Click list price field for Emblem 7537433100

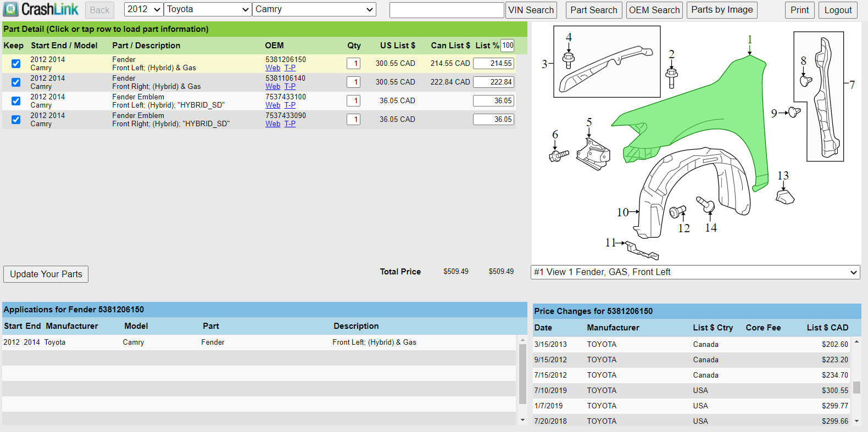(x=493, y=101)
